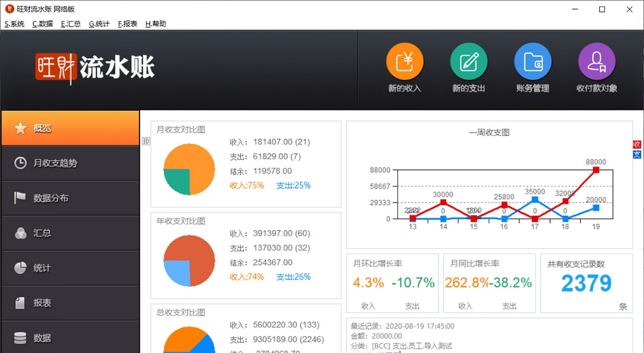Screen dimensions: 644x353
Task: Click the total records count 2379
Action: click(x=587, y=283)
